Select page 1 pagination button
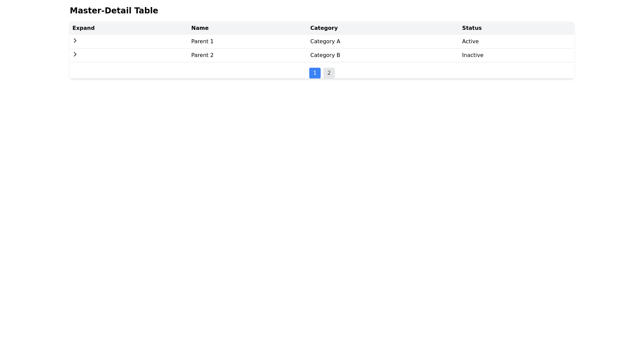 pyautogui.click(x=315, y=73)
